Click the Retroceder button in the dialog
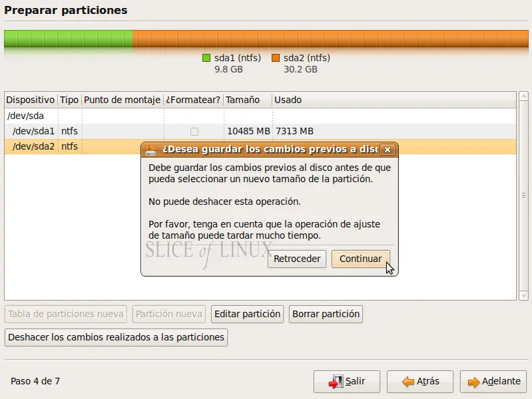The image size is (532, 399). coord(297,259)
